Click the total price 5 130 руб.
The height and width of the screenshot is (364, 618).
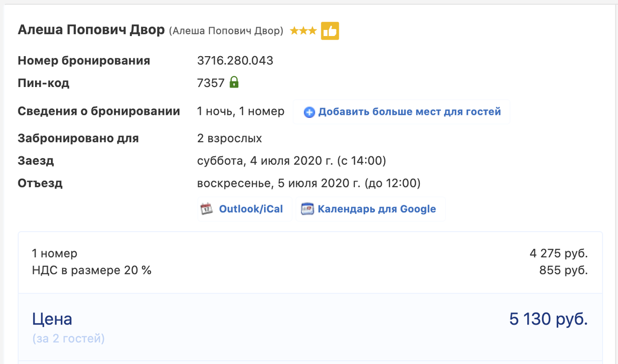[x=548, y=319]
